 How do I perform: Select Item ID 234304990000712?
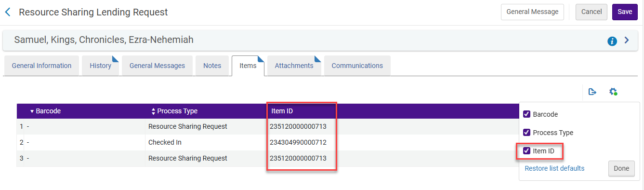click(298, 142)
